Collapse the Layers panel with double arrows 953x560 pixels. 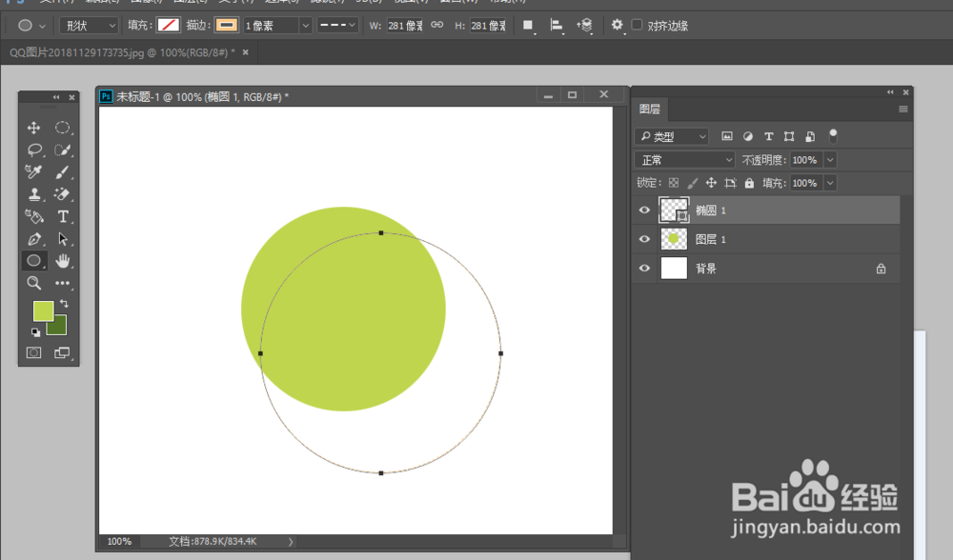(x=890, y=92)
